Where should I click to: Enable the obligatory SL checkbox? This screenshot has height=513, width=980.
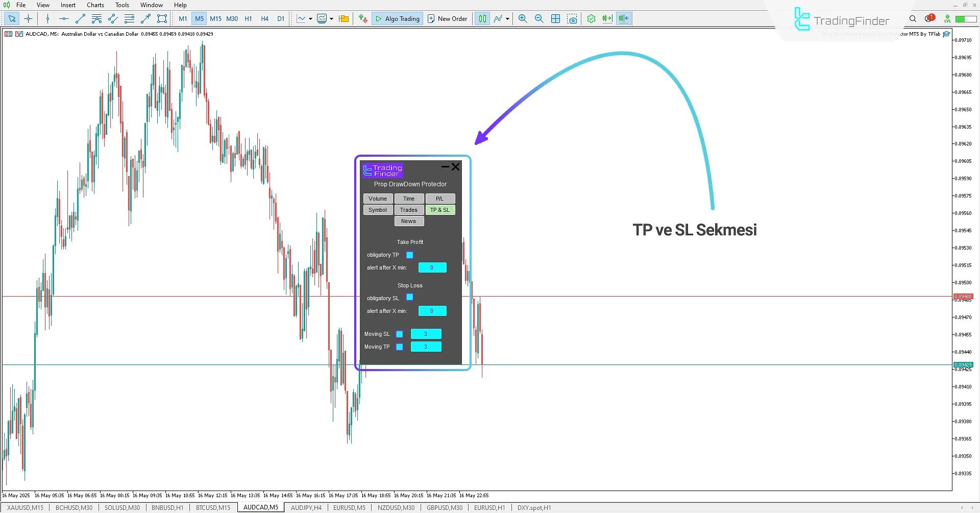[x=410, y=297]
